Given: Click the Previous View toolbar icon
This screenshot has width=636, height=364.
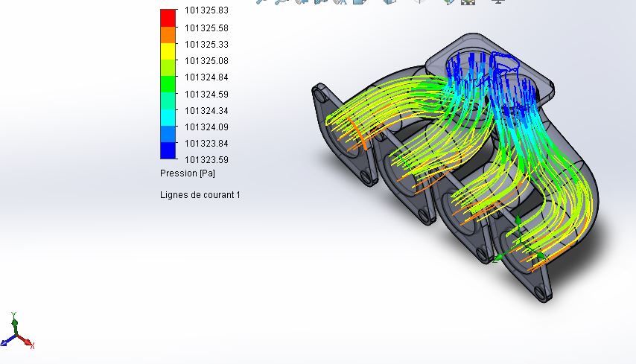Looking at the screenshot, I should point(300,1).
